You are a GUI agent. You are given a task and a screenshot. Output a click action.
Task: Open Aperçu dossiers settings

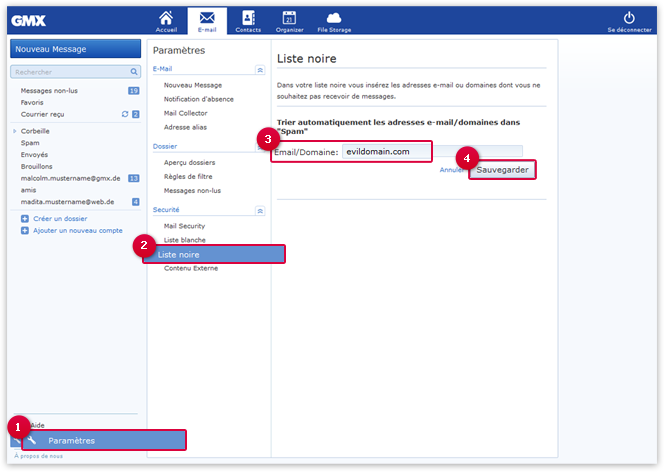pyautogui.click(x=189, y=163)
